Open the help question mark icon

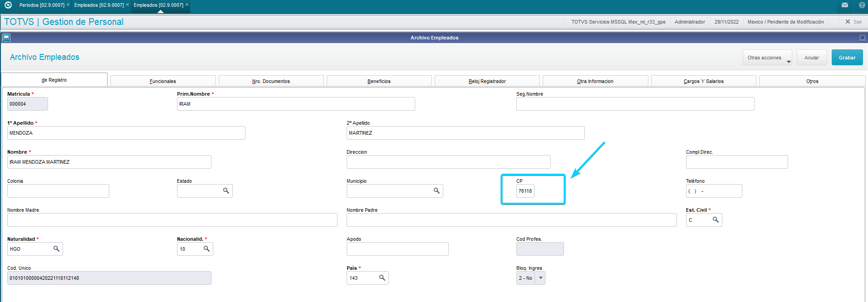pyautogui.click(x=862, y=5)
